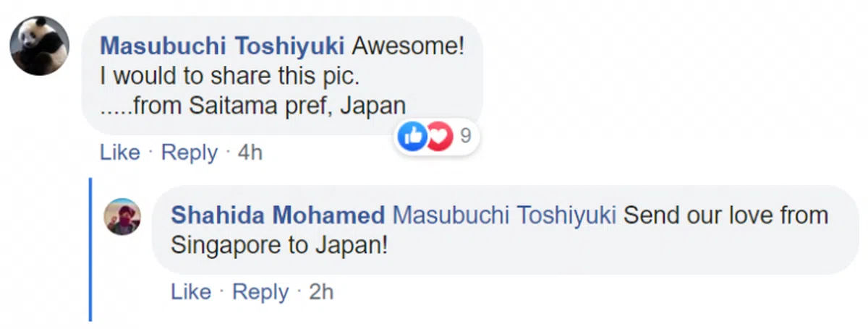
Task: Click the Masubuchi Toshiyuki mention in the reply
Action: (x=503, y=215)
